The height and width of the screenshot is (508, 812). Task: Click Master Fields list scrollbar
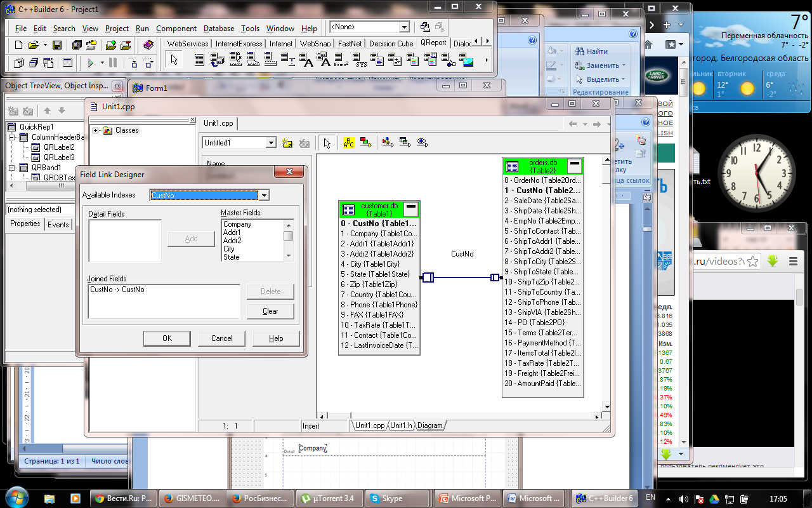[x=289, y=239]
